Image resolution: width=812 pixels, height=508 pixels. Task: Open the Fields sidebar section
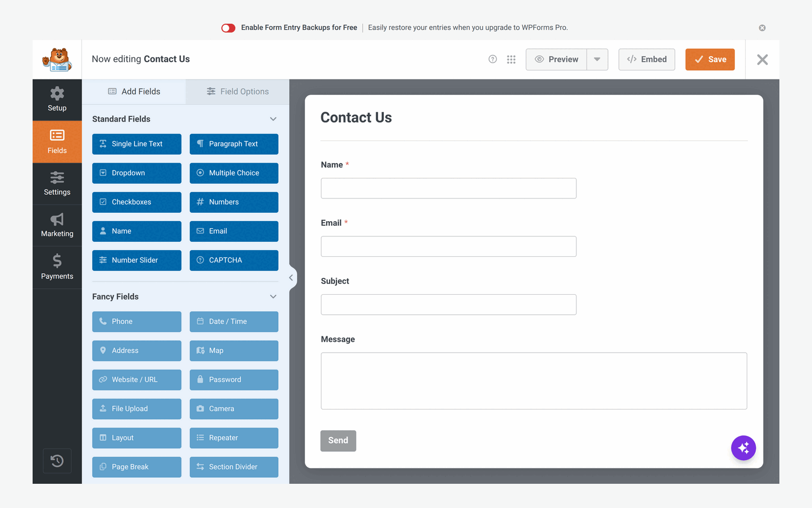(x=57, y=142)
